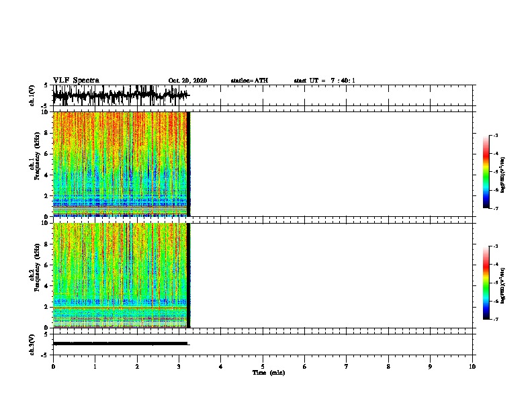Click the 'station=ATH' label
This screenshot has width=532, height=411.
249,81
